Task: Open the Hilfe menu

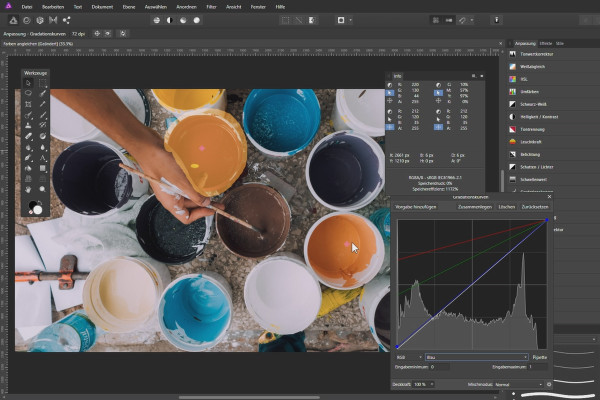Action: 280,7
